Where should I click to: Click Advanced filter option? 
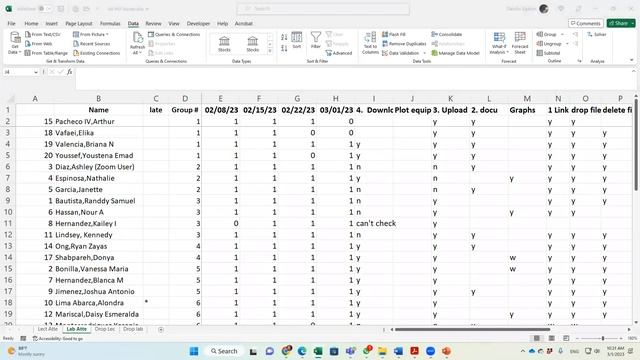click(339, 53)
